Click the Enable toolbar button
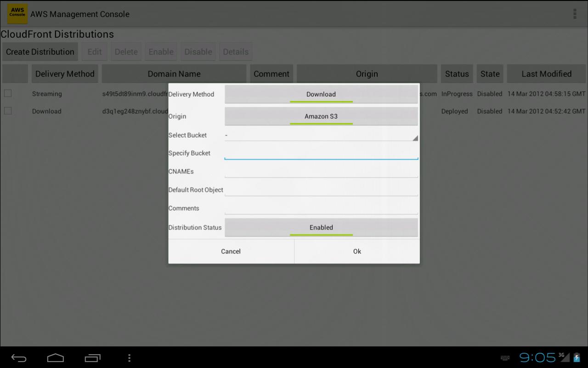The height and width of the screenshot is (368, 588). (161, 52)
